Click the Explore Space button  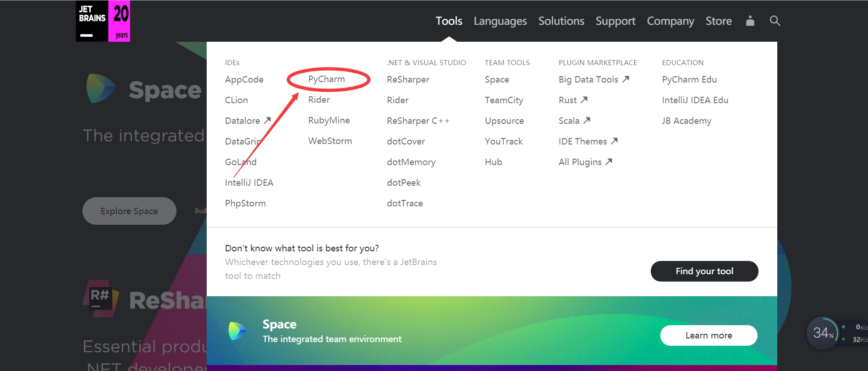click(129, 211)
